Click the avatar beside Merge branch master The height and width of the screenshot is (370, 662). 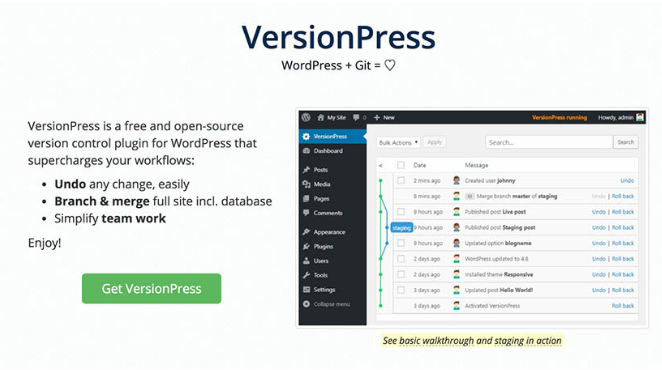(456, 196)
